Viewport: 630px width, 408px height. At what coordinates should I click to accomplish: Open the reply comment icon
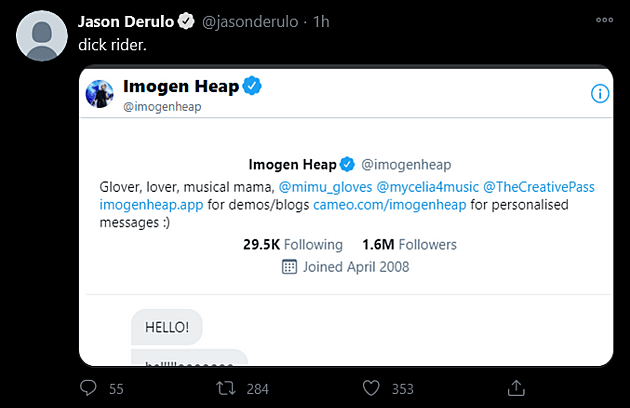[x=88, y=388]
